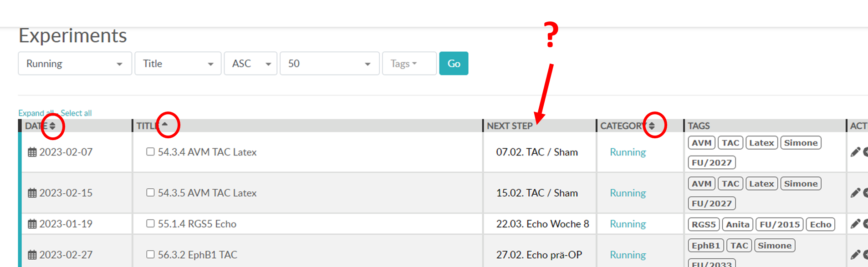Open the Running status filter dropdown

(x=75, y=63)
